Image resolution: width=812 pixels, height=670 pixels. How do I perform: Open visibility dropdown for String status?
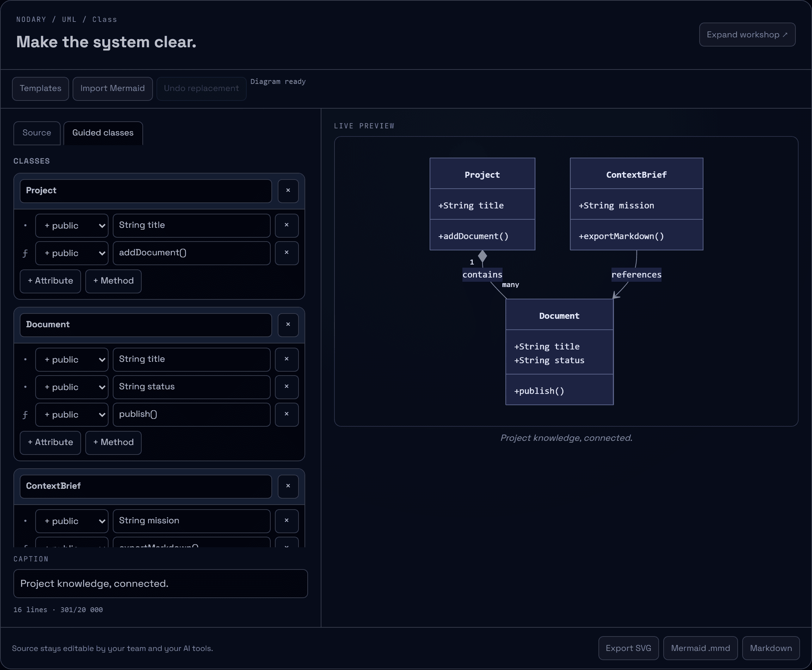coord(72,387)
